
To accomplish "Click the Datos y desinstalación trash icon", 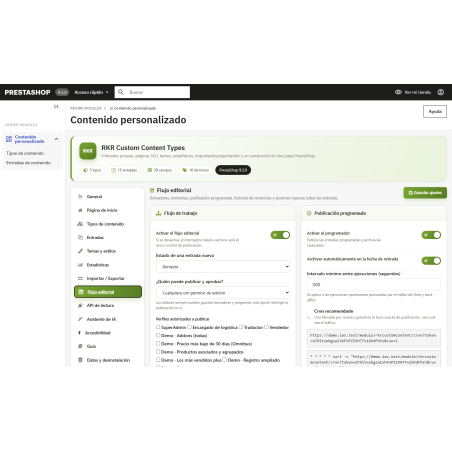I will [80, 360].
